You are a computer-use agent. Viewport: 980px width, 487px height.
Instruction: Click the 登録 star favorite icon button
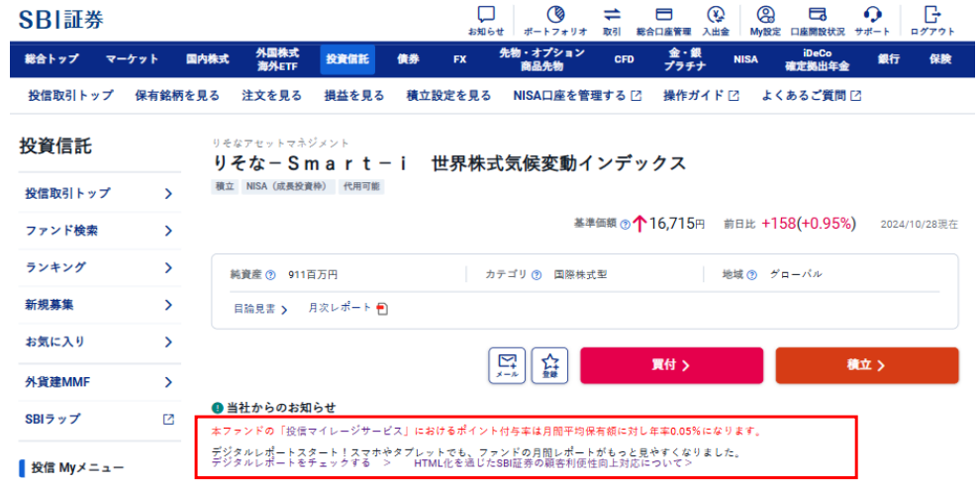coord(549,365)
